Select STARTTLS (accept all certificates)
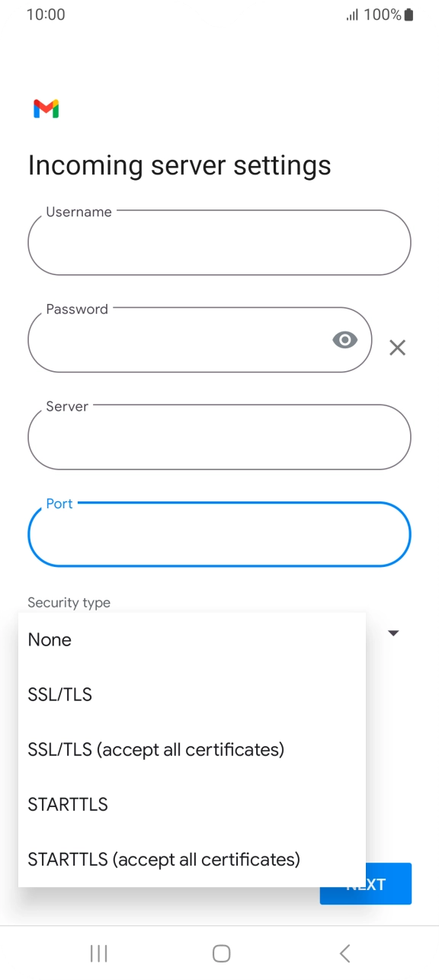 [162, 859]
